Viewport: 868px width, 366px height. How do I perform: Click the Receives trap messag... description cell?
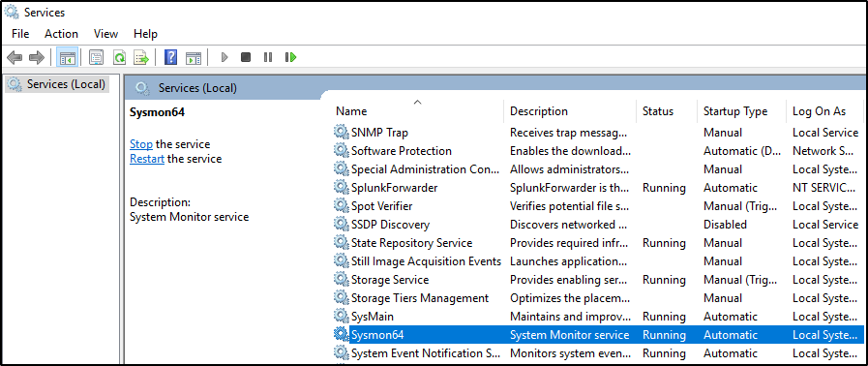(569, 133)
